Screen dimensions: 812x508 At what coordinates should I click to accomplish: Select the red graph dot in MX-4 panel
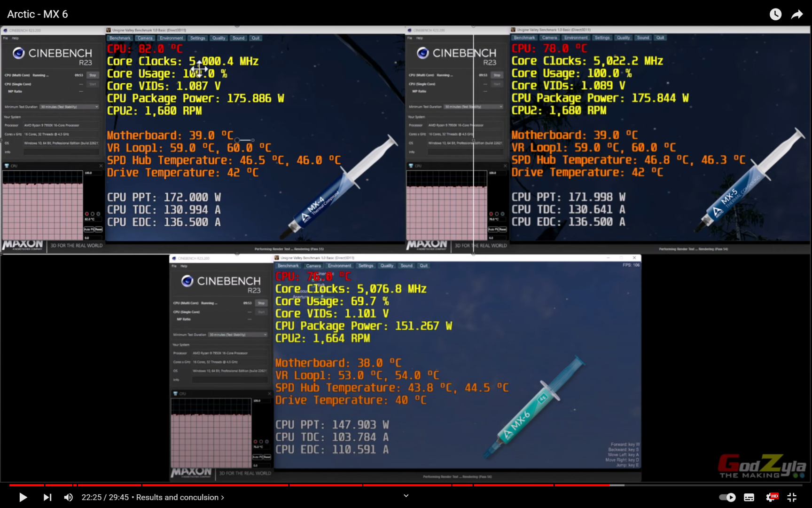click(86, 214)
